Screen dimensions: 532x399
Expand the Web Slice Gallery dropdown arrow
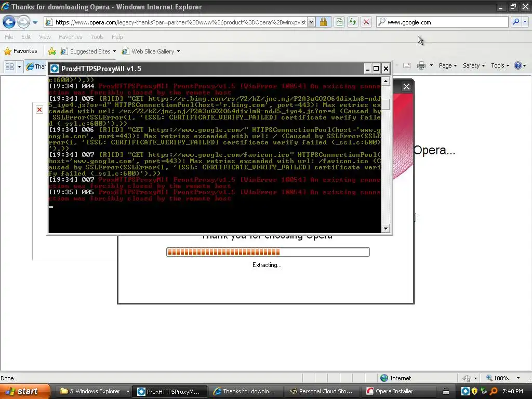pos(179,51)
